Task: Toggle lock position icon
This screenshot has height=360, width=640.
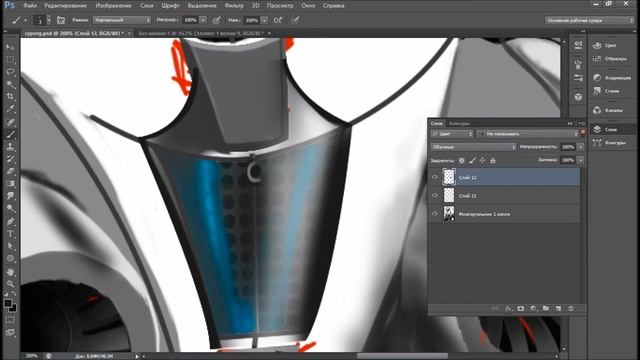Action: click(482, 160)
